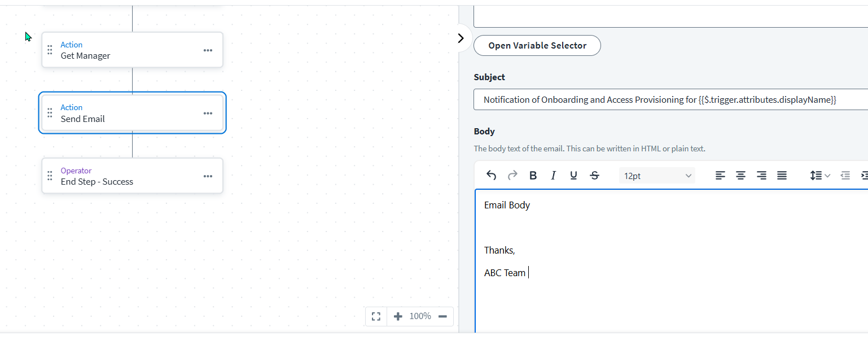The image size is (868, 349).
Task: Center align the email body text
Action: tap(740, 176)
